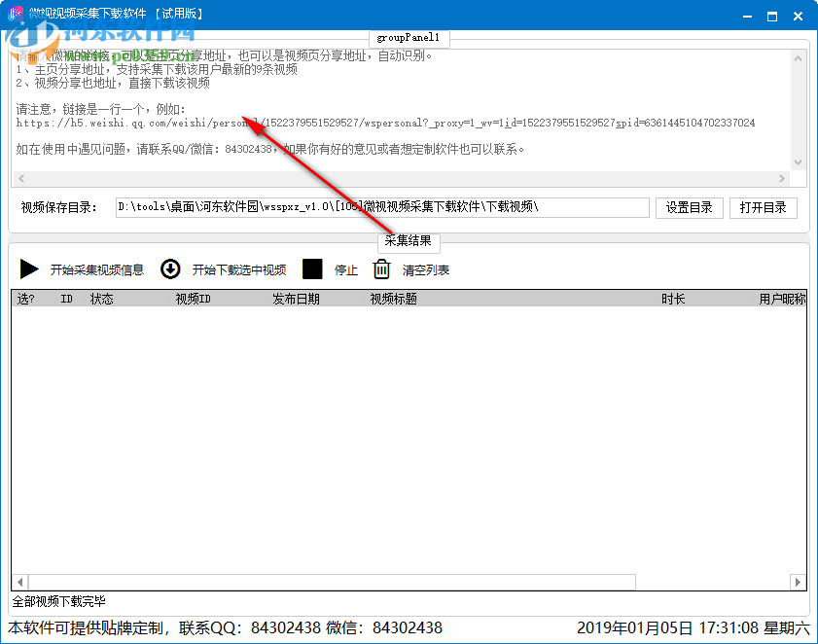Viewport: 818px width, 644px height.
Task: Click text box scroll-up arrow
Action: point(798,58)
